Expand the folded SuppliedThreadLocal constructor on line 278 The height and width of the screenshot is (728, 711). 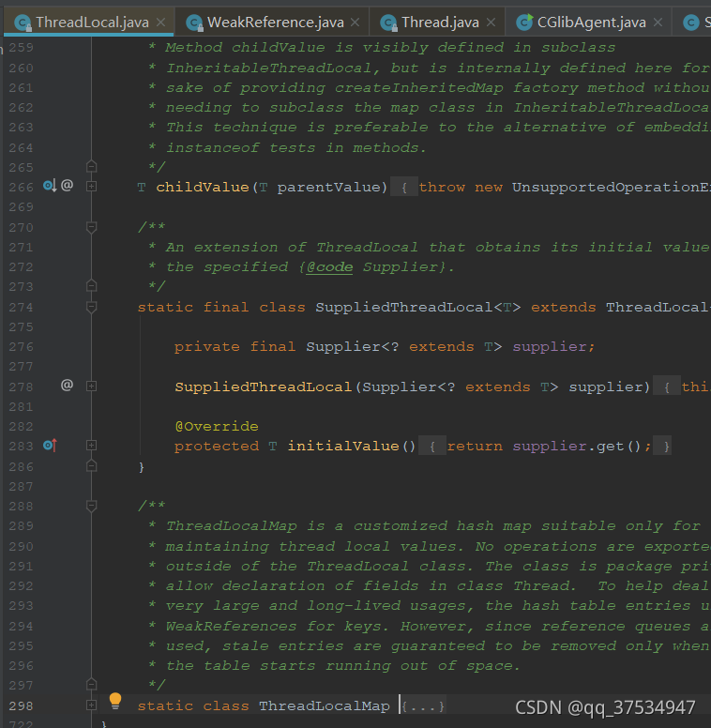(x=91, y=386)
